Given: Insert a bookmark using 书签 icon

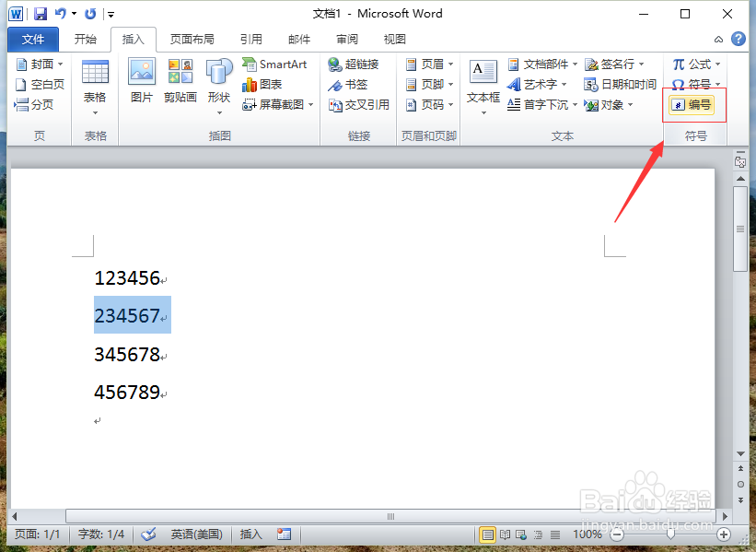Looking at the screenshot, I should pyautogui.click(x=352, y=84).
